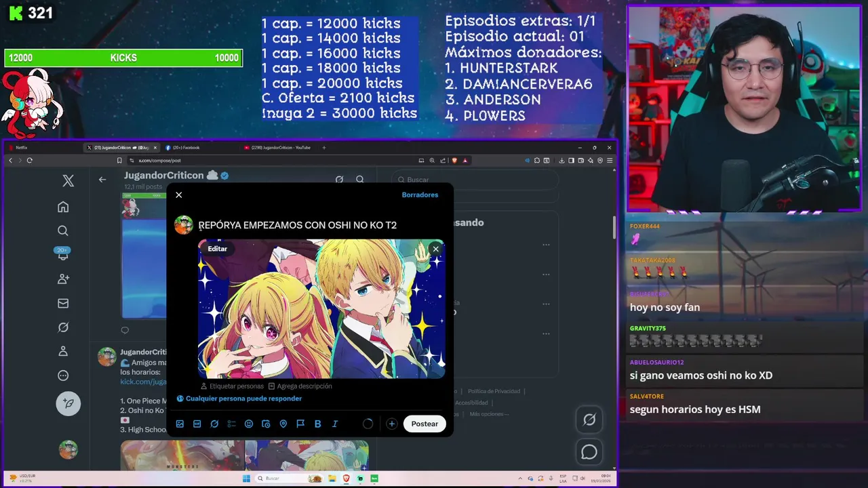
Task: Go back using profile header arrow
Action: (x=102, y=180)
